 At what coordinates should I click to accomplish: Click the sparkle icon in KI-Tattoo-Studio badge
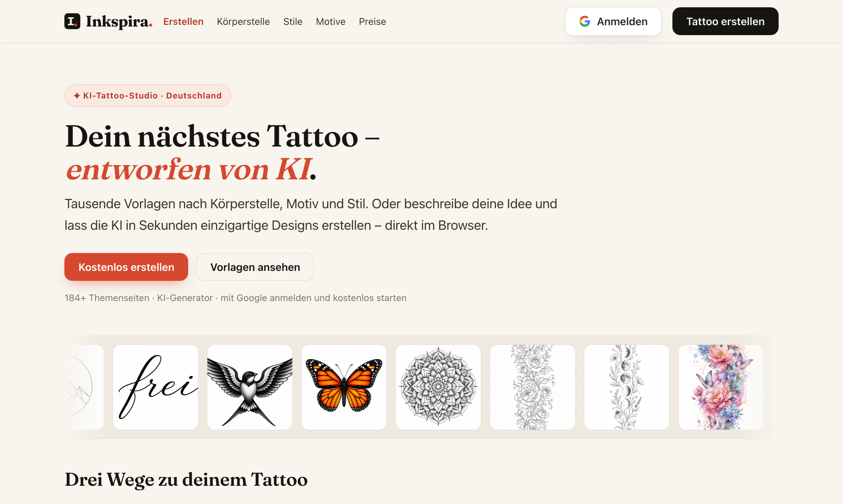(x=77, y=96)
